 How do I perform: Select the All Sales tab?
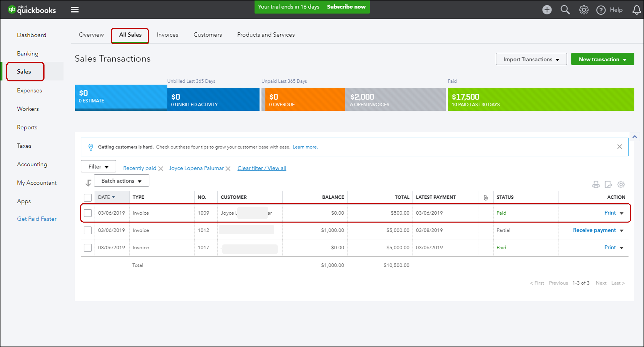coord(130,35)
